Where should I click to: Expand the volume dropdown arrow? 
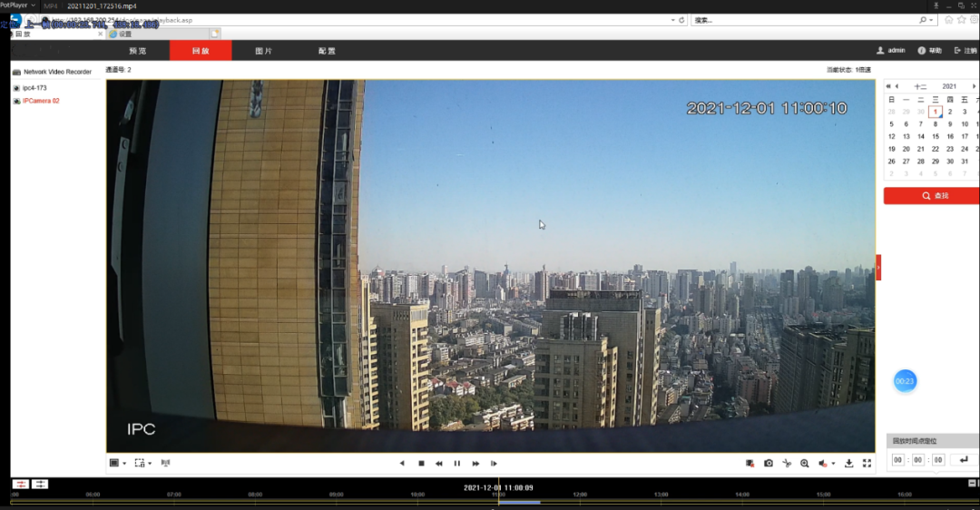(833, 464)
